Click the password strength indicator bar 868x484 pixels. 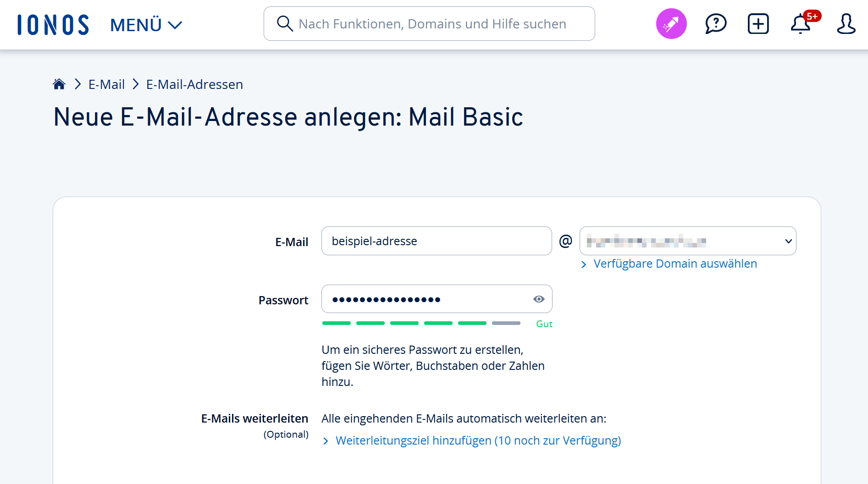click(421, 323)
